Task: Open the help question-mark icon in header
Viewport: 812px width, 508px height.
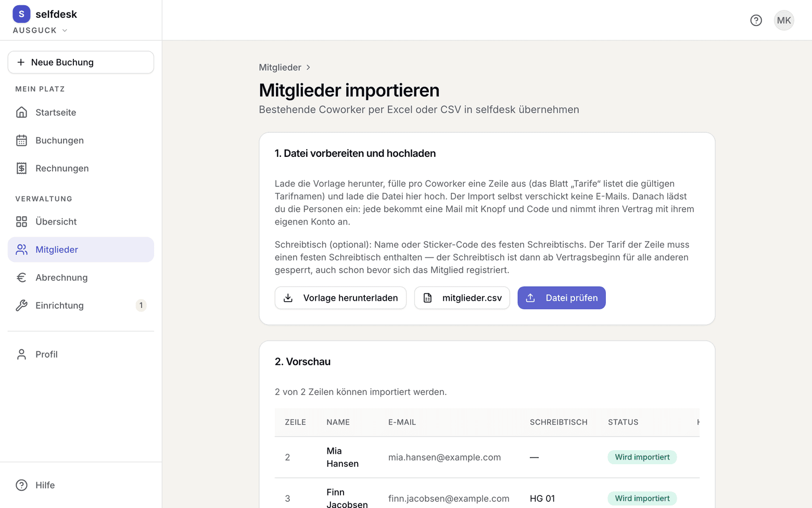Action: point(756,20)
